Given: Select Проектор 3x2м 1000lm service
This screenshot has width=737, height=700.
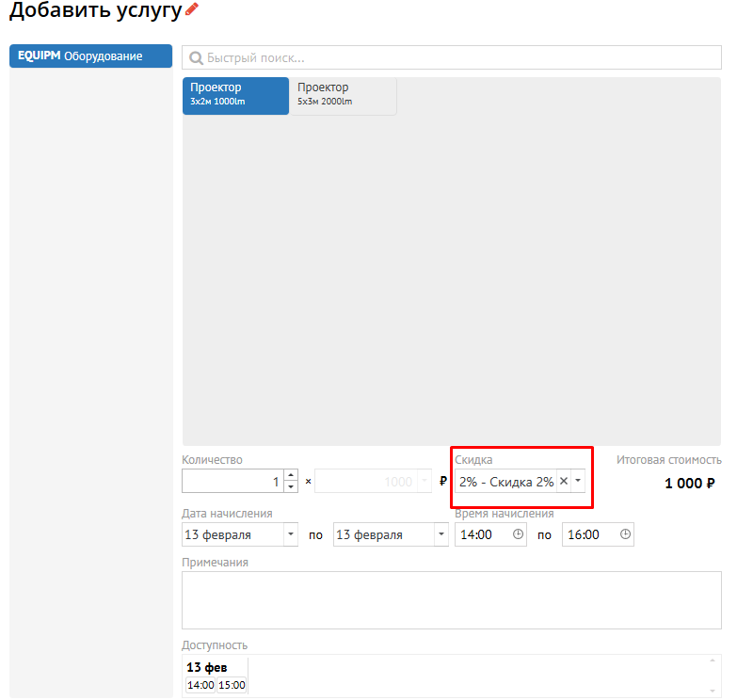Looking at the screenshot, I should [x=235, y=96].
